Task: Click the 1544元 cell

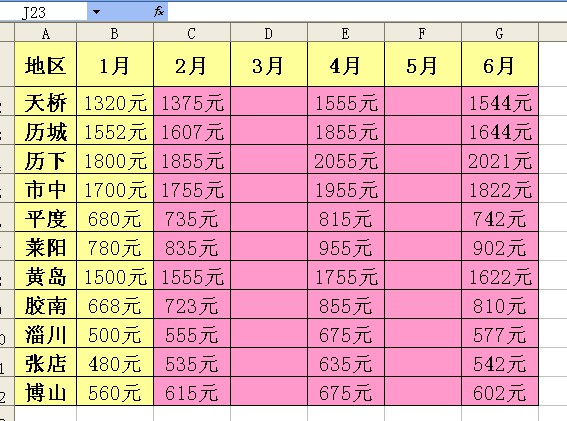Action: tap(500, 102)
